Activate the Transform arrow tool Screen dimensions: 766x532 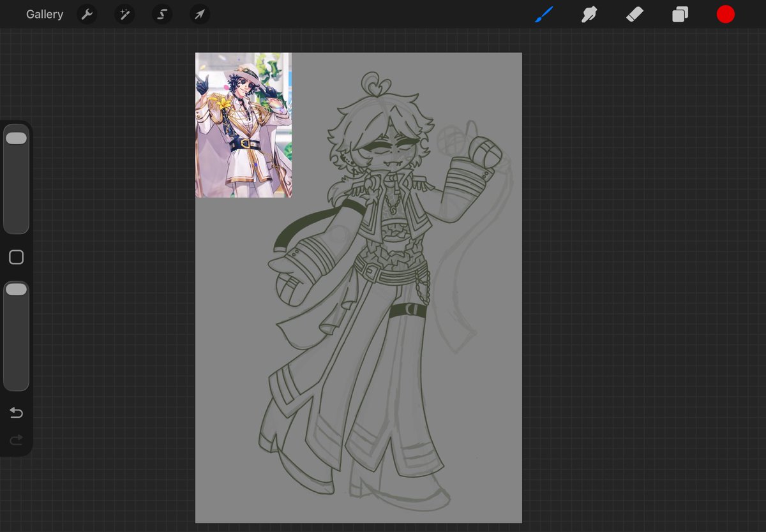pyautogui.click(x=200, y=14)
